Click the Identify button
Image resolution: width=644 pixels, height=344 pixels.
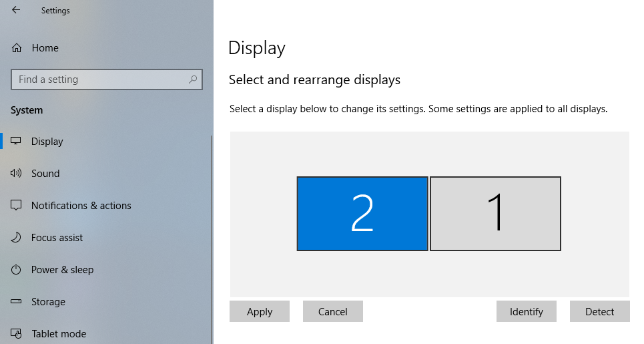[x=526, y=311]
